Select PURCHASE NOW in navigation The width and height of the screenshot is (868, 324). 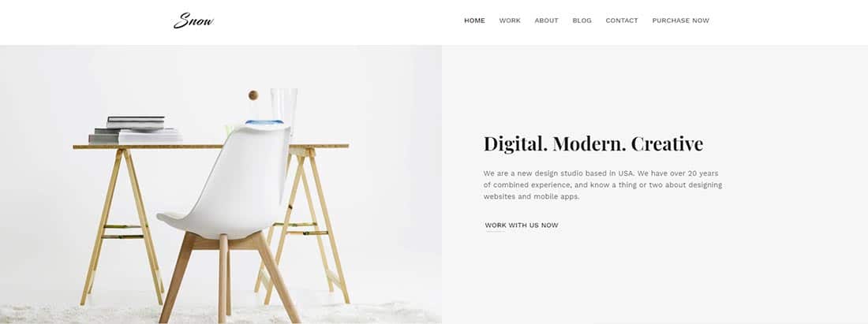click(680, 20)
